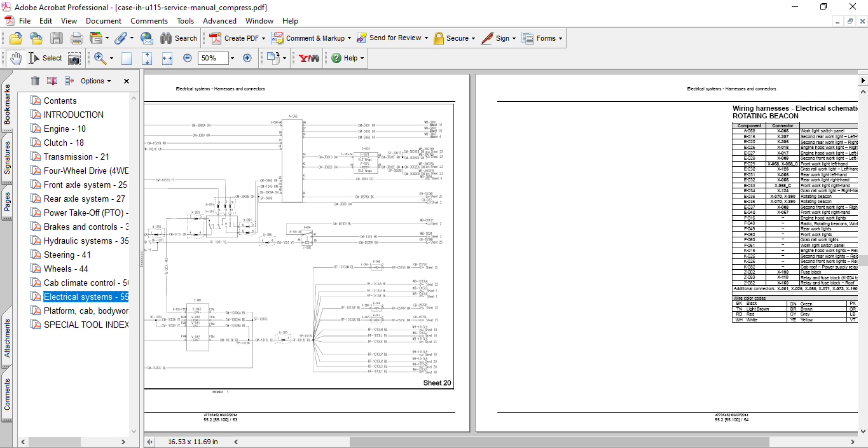Click the Print icon in toolbar
This screenshot has height=448, width=868.
[x=76, y=38]
